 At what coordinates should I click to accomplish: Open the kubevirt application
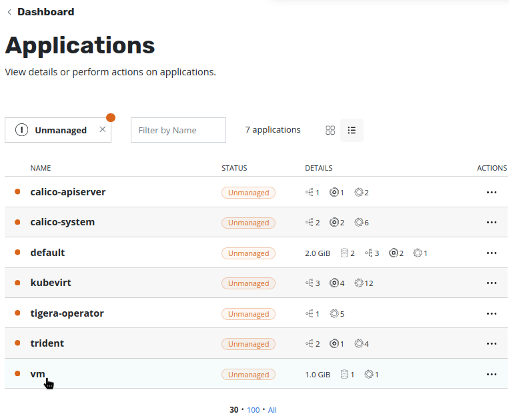[x=51, y=283]
